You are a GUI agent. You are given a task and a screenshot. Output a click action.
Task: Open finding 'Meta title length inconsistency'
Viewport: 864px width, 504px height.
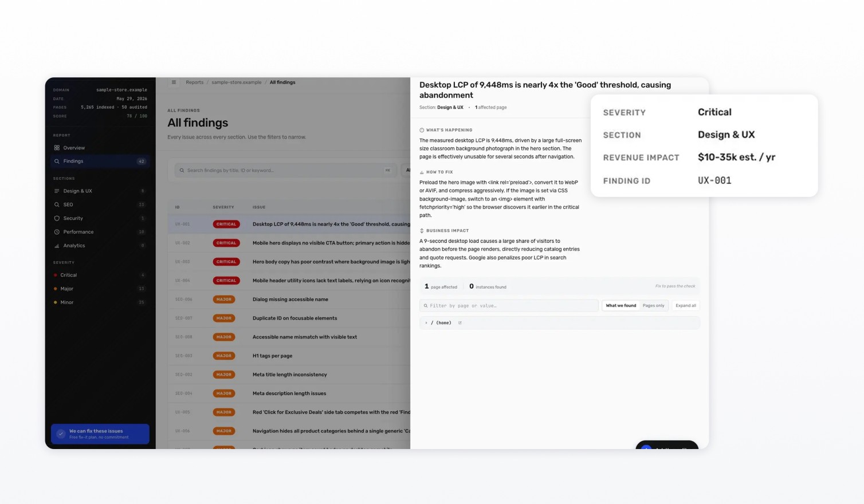tap(290, 375)
